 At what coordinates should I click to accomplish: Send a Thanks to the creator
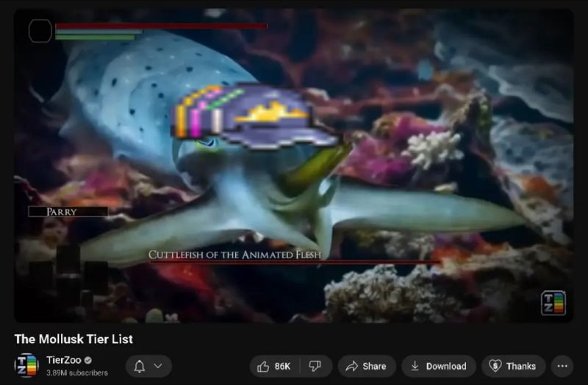click(513, 366)
